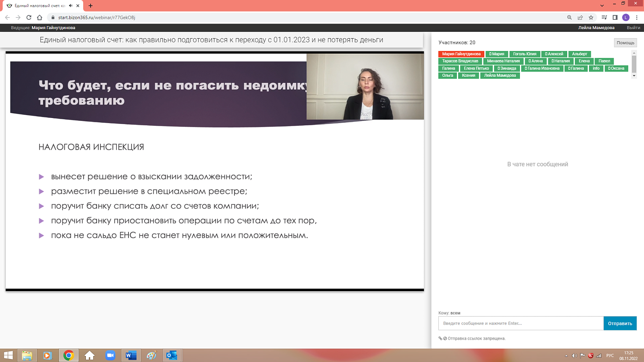The image size is (644, 362).
Task: Open the browser side panel icon
Action: coord(616,18)
